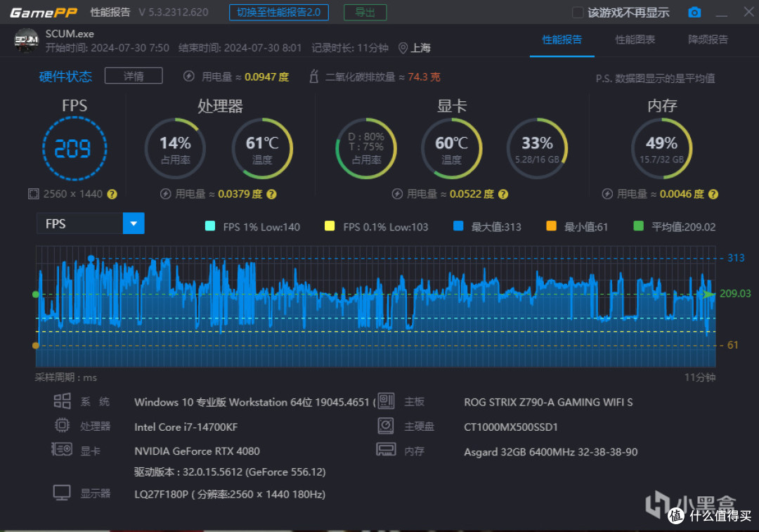Click the SCUM game logo thumbnail

click(26, 40)
